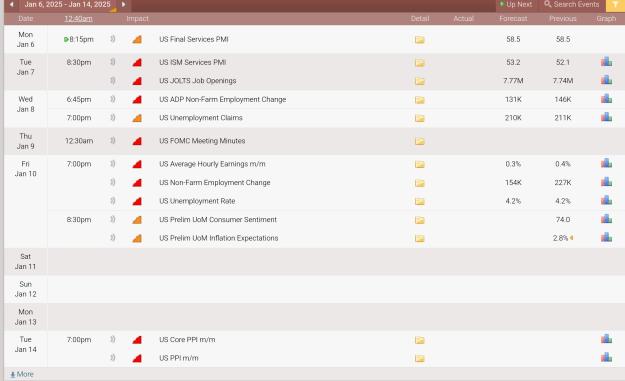Toggle sound alert for US Non-Farm Employment Change
Screen dimensions: 625x381
[x=113, y=182]
